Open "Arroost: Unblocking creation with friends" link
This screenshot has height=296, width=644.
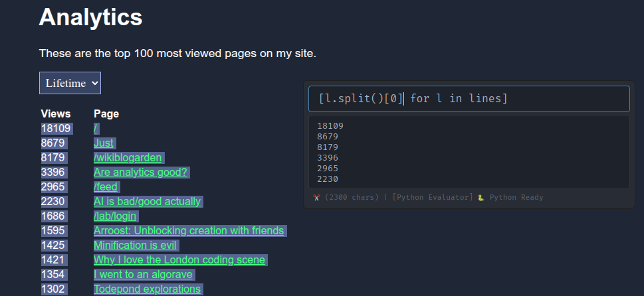(189, 230)
